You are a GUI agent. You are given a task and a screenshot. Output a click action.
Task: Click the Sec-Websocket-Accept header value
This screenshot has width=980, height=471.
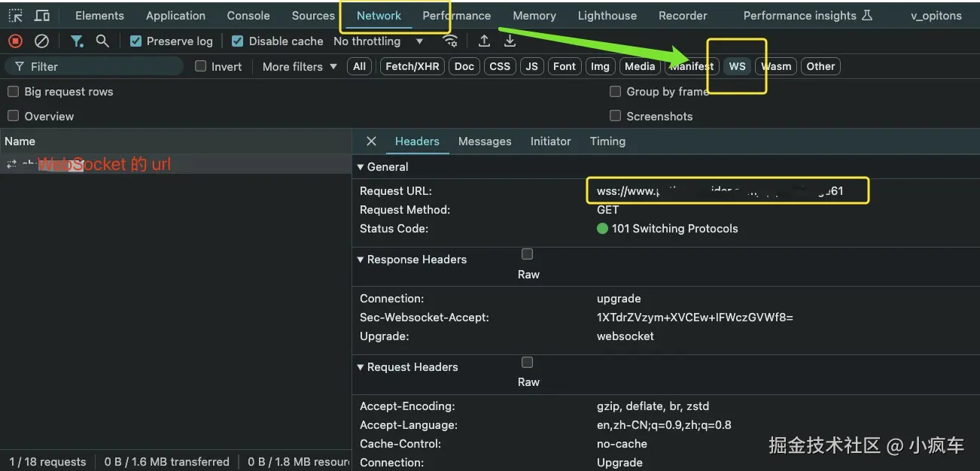695,318
